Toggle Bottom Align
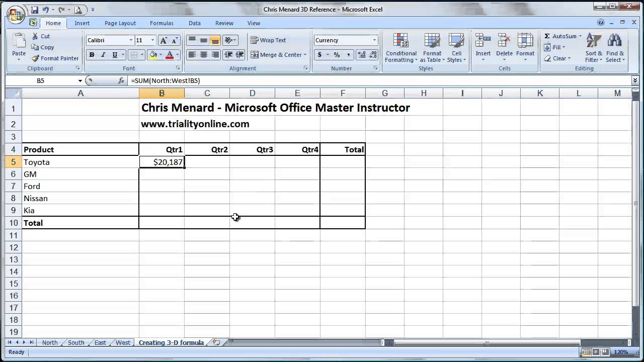This screenshot has height=362, width=644. point(215,40)
